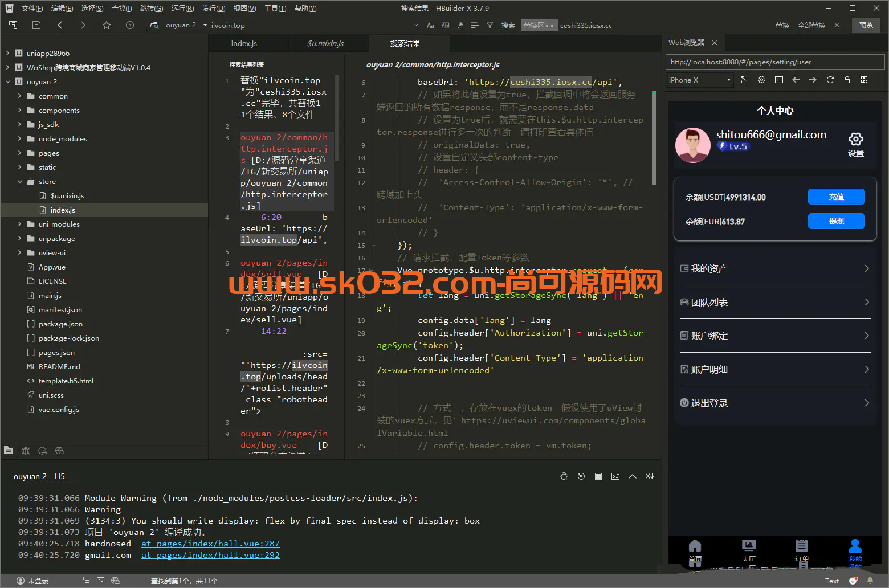This screenshot has width=889, height=588.
Task: Open the 编辑(E) menu
Action: (x=62, y=8)
